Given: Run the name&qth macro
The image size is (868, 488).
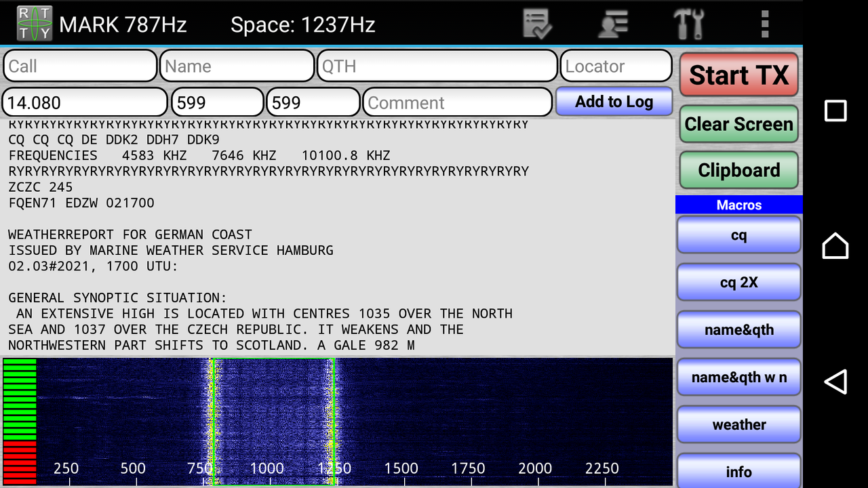Looking at the screenshot, I should pos(739,330).
